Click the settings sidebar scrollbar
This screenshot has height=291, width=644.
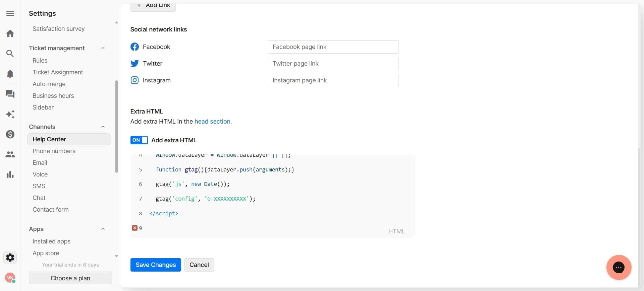pos(117,127)
